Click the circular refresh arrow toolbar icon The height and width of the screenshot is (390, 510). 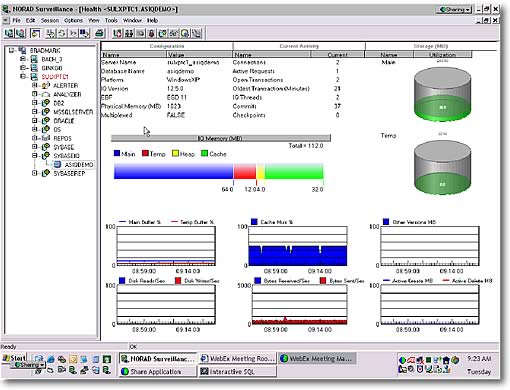coord(62,33)
